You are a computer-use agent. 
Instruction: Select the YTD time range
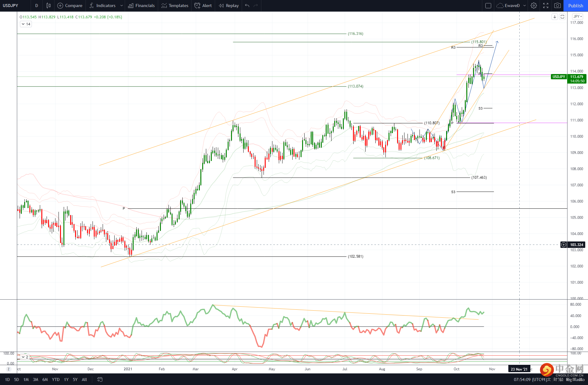(56, 379)
